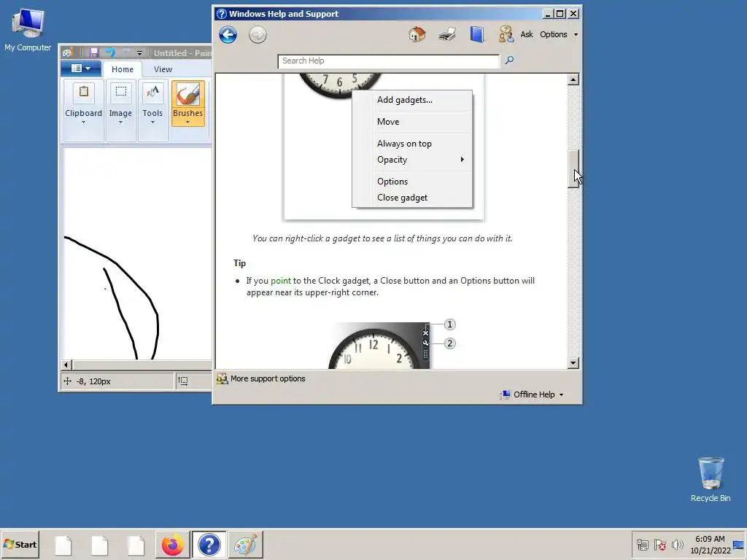This screenshot has width=747, height=560.
Task: Click the volume speaker tray icon
Action: click(677, 545)
